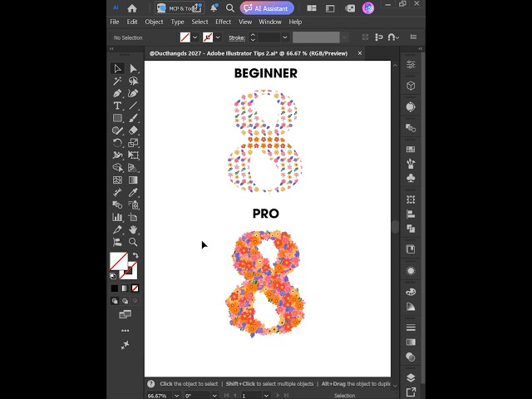Screen dimensions: 532x399
Task: Open Edit Toolbar three dots
Action: (126, 331)
